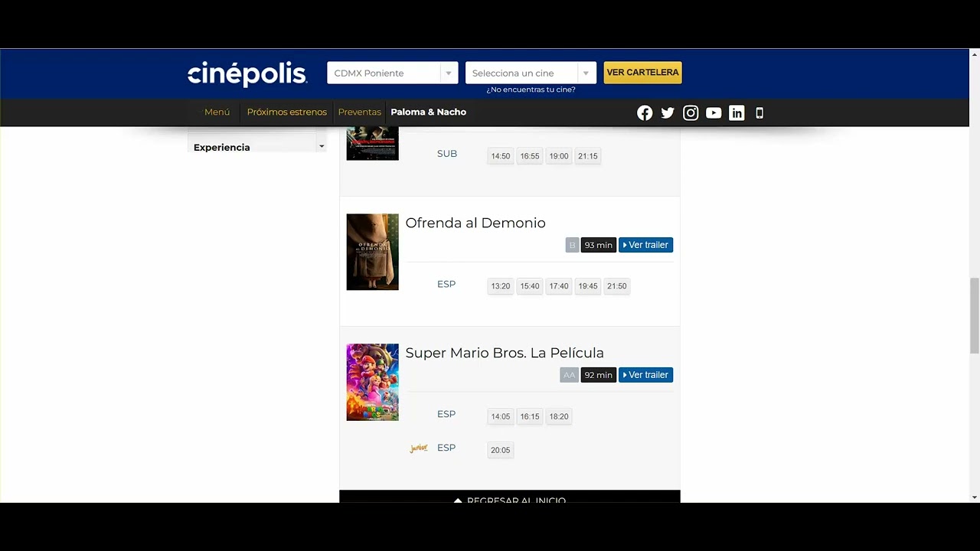
Task: Open Cinépolis YouTube icon
Action: pos(714,113)
